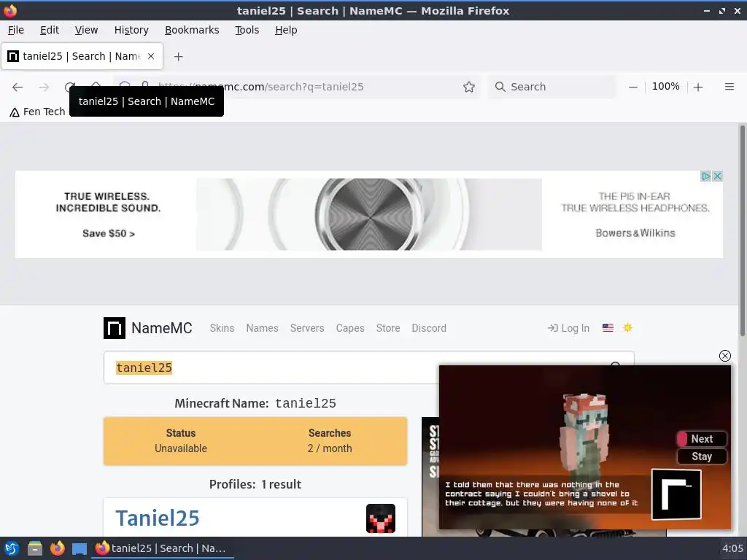The height and width of the screenshot is (560, 747).
Task: Click the browser forward arrow
Action: point(44,87)
